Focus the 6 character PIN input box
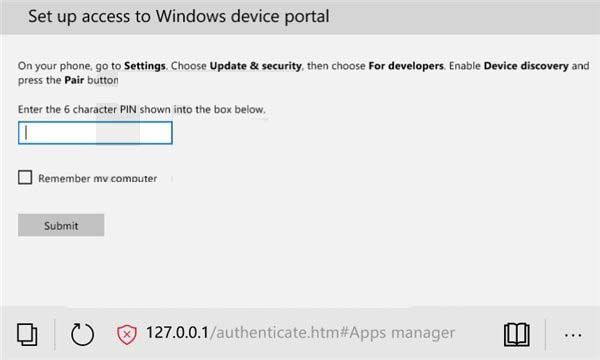The height and width of the screenshot is (360, 600). pyautogui.click(x=95, y=133)
